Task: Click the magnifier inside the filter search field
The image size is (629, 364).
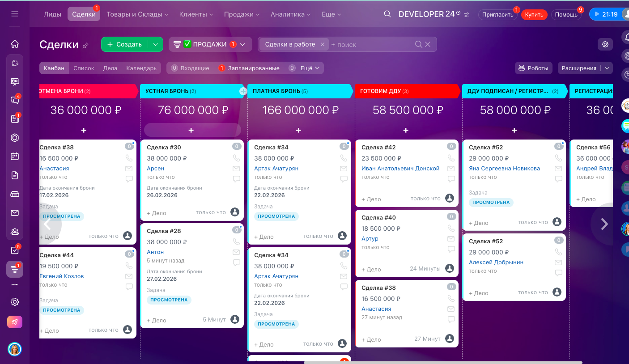Action: tap(419, 44)
